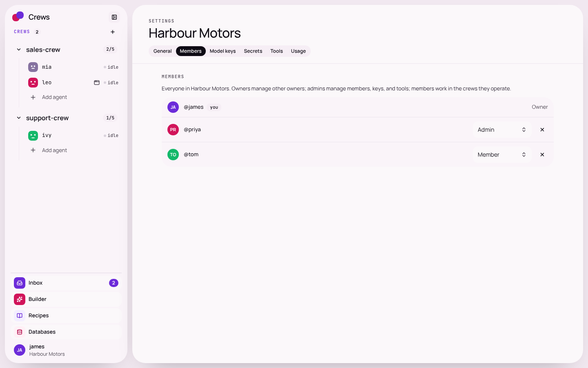Click the Builder sparkle icon
Image resolution: width=588 pixels, height=368 pixels.
20,299
